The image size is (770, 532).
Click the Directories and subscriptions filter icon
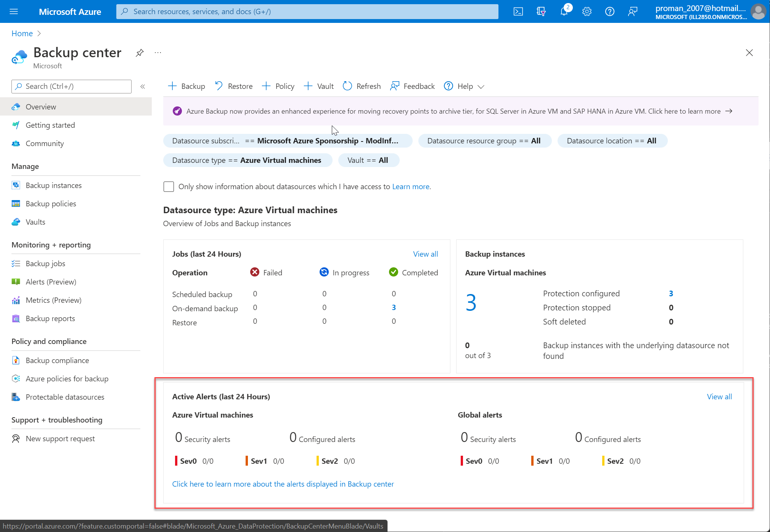(x=541, y=11)
